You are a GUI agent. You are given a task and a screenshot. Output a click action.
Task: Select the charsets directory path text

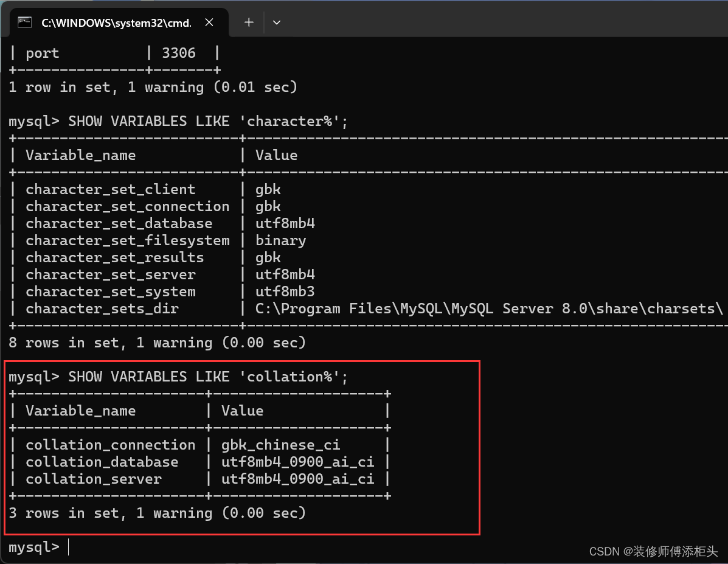pos(487,308)
